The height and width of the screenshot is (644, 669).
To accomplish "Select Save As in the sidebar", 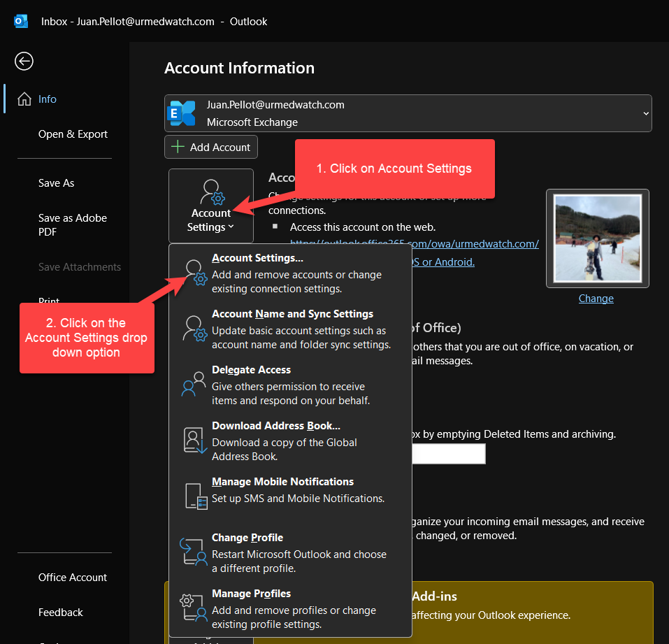I will (x=56, y=183).
